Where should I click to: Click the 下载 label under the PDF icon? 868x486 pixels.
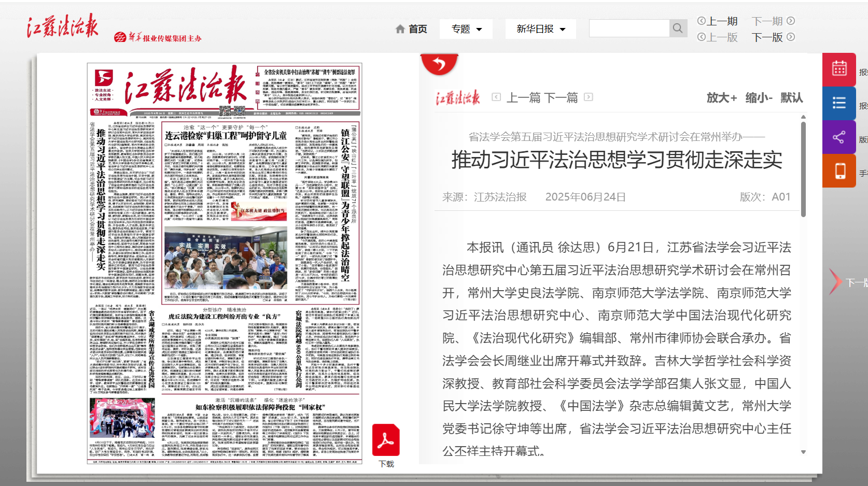click(x=386, y=464)
